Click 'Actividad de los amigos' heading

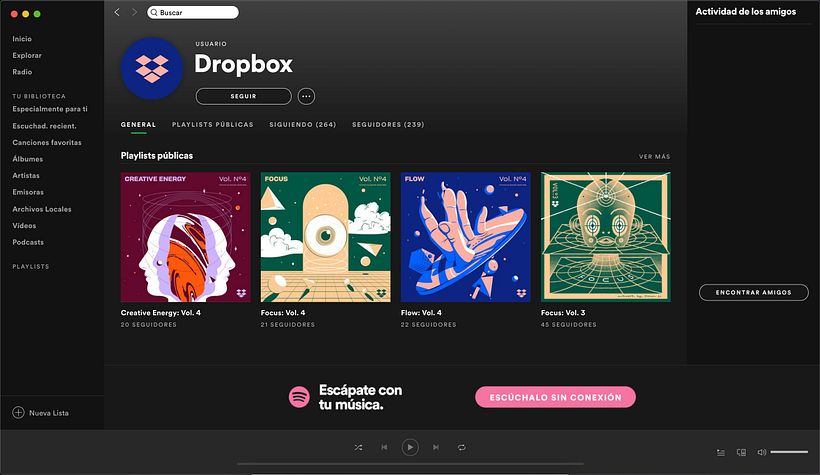pos(746,12)
